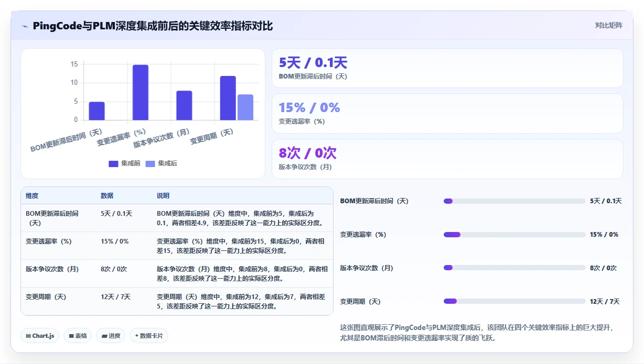644x364 pixels.
Task: Click the description mentioning 两者相差4.9
Action: pyautogui.click(x=242, y=218)
